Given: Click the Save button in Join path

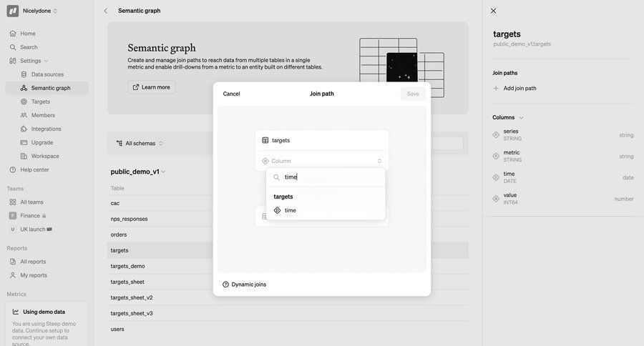Looking at the screenshot, I should pyautogui.click(x=413, y=94).
